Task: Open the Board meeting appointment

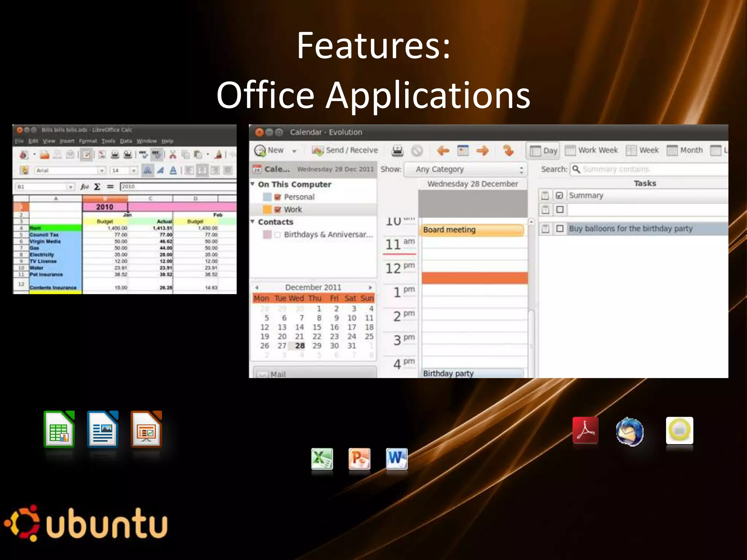Action: (x=473, y=230)
